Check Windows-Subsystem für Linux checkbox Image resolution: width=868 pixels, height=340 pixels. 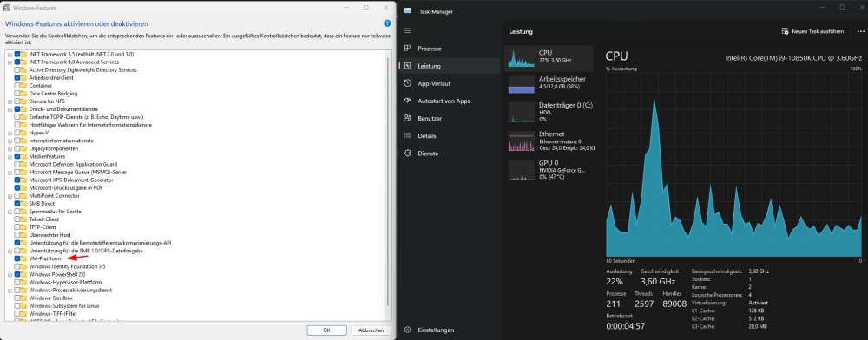click(17, 305)
